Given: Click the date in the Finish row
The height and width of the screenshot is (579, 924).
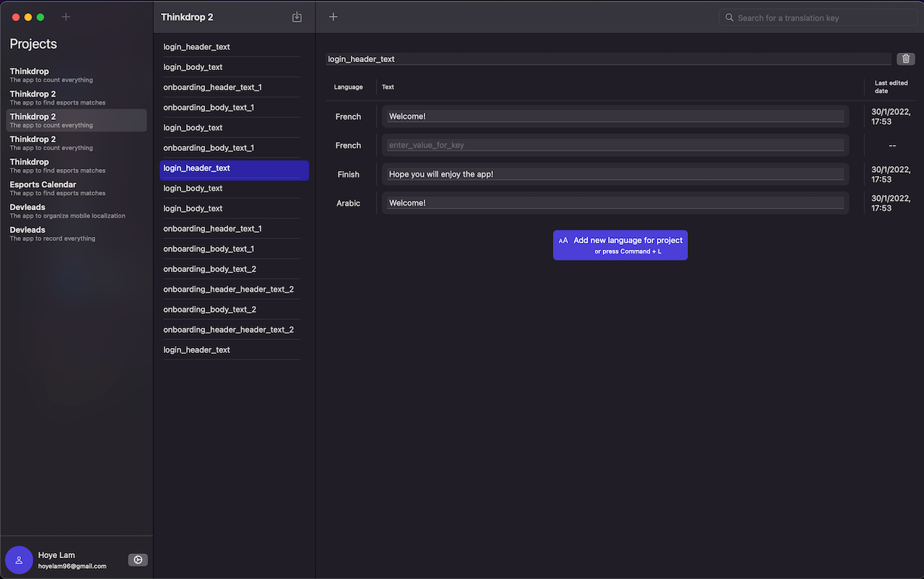Looking at the screenshot, I should point(891,174).
